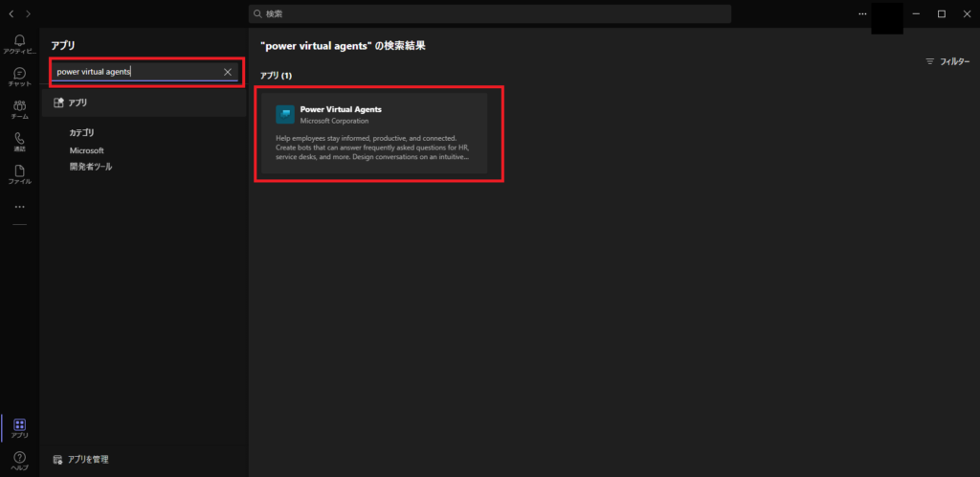Click the top 検索 search bar
This screenshot has width=980, height=477.
489,13
